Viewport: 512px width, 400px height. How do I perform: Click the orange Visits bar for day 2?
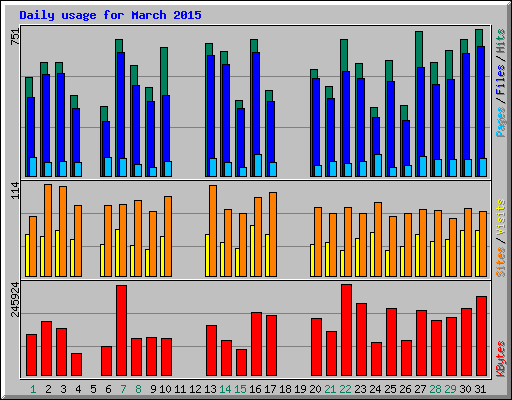[48, 230]
